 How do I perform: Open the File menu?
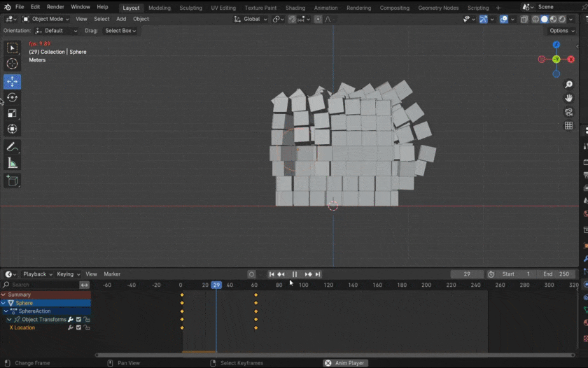20,7
